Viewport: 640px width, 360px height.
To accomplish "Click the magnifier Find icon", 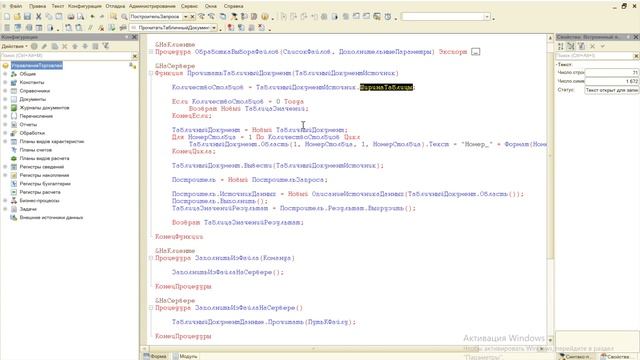I will point(124,17).
